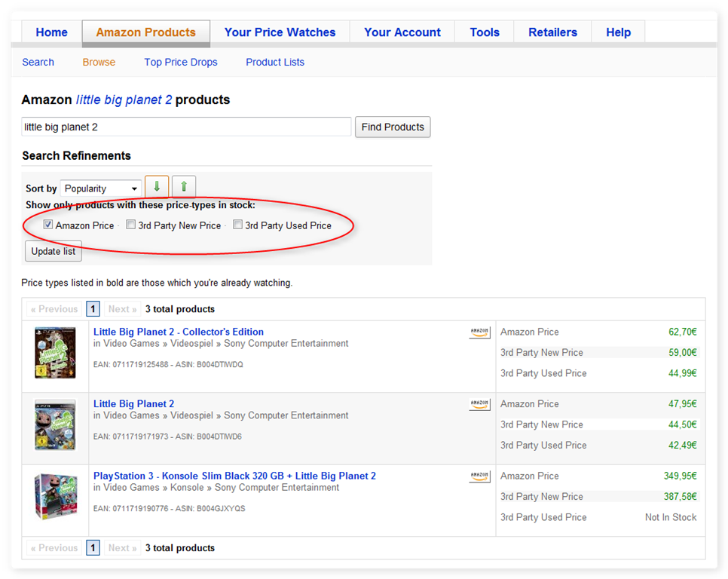728x579 pixels.
Task: Click Collector's Edition cover thumbnail
Action: pyautogui.click(x=55, y=353)
